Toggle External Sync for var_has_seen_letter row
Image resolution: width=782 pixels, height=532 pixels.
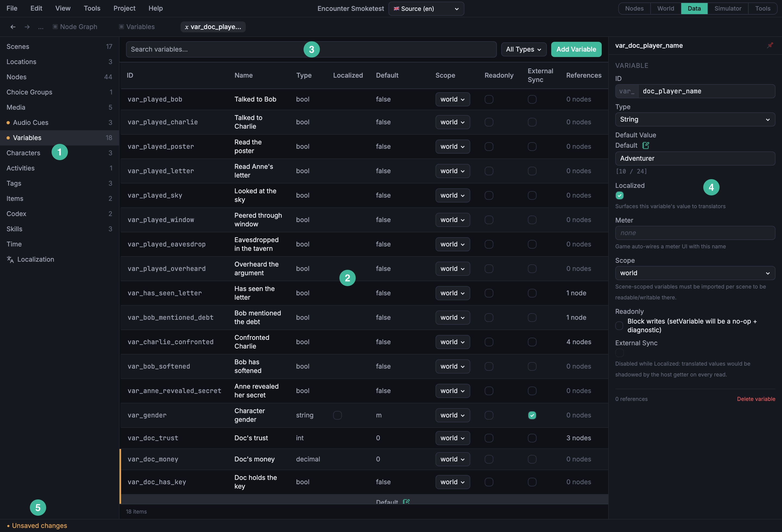pyautogui.click(x=532, y=293)
